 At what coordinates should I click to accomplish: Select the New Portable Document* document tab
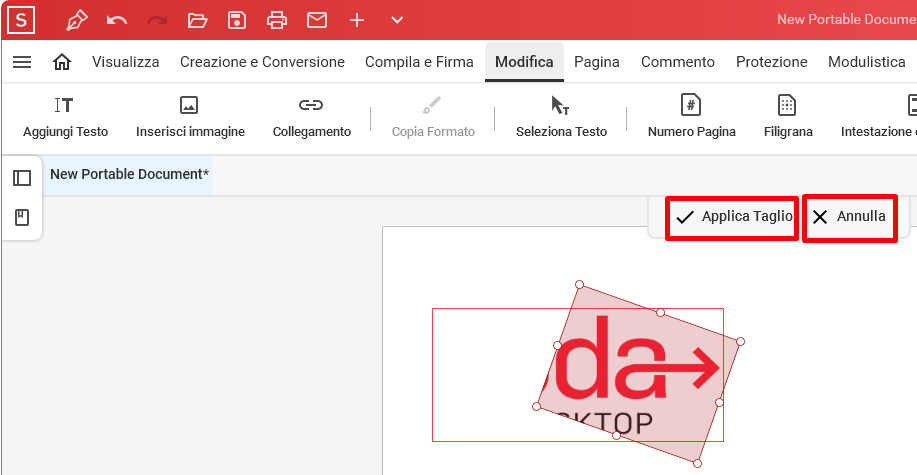tap(129, 174)
